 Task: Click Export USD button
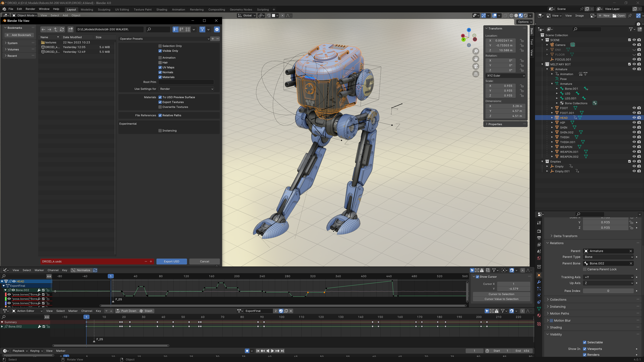pyautogui.click(x=172, y=261)
